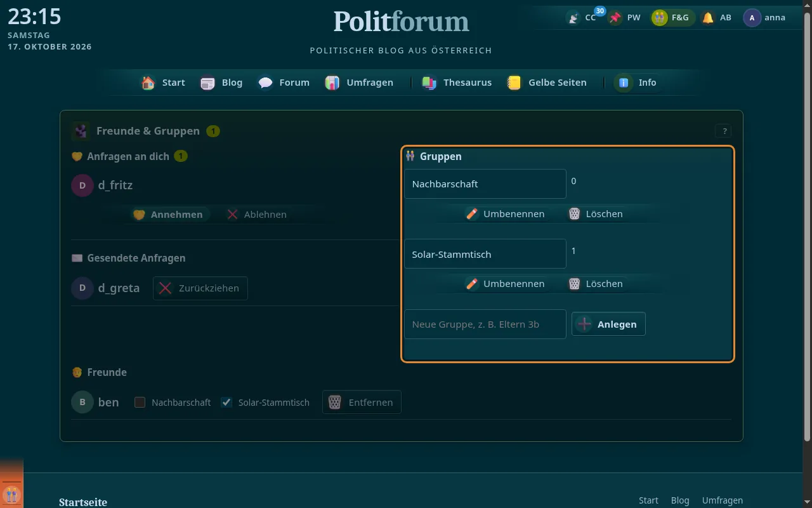Image resolution: width=812 pixels, height=508 pixels.
Task: Rename the Solar-Stammtisch group
Action: click(x=505, y=284)
